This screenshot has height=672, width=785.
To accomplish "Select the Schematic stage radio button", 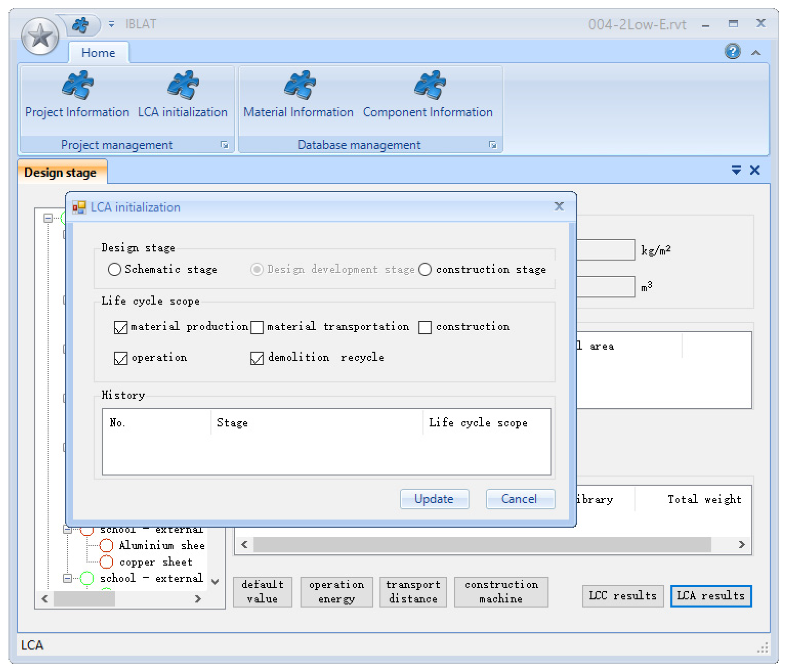I will pyautogui.click(x=114, y=270).
